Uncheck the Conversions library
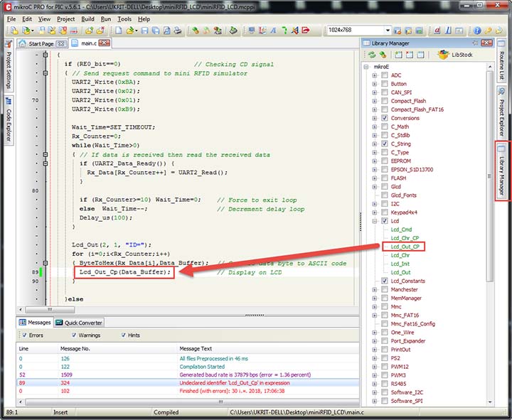 click(385, 118)
